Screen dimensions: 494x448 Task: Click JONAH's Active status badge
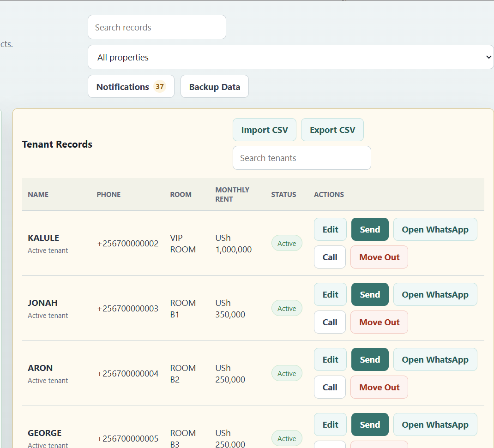click(287, 308)
